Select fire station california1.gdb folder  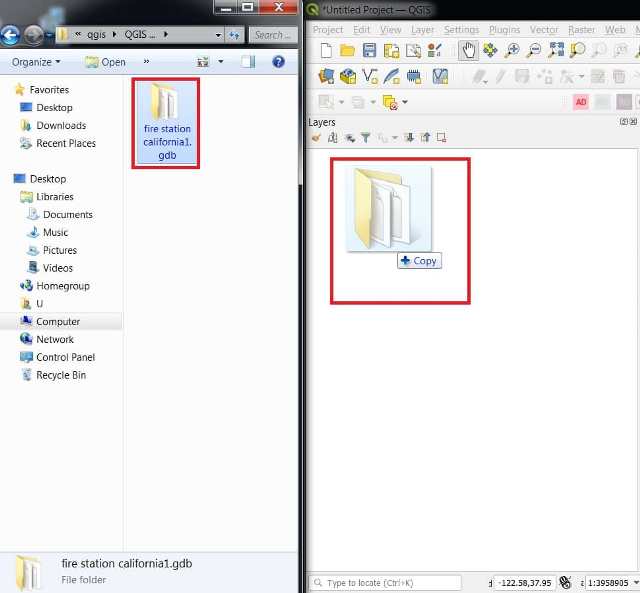click(x=166, y=123)
